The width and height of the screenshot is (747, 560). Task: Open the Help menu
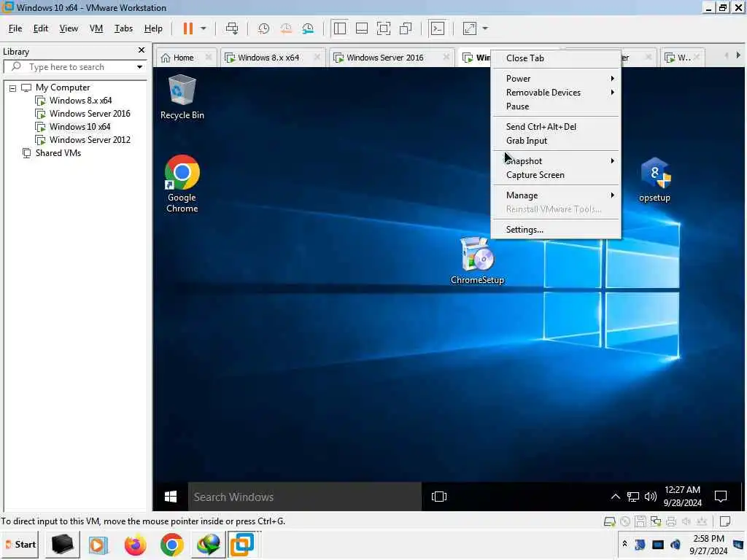tap(153, 28)
